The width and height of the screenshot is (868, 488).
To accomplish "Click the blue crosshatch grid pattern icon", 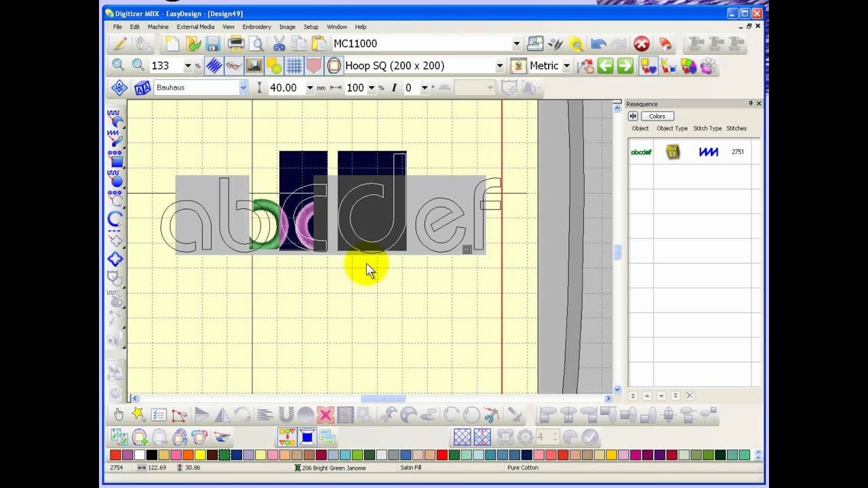I will (462, 437).
